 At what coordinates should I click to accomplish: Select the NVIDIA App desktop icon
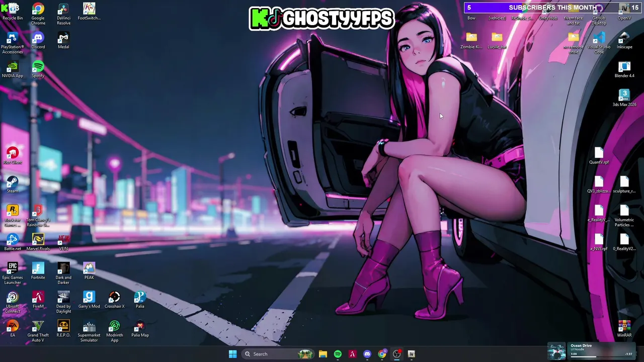click(x=13, y=69)
